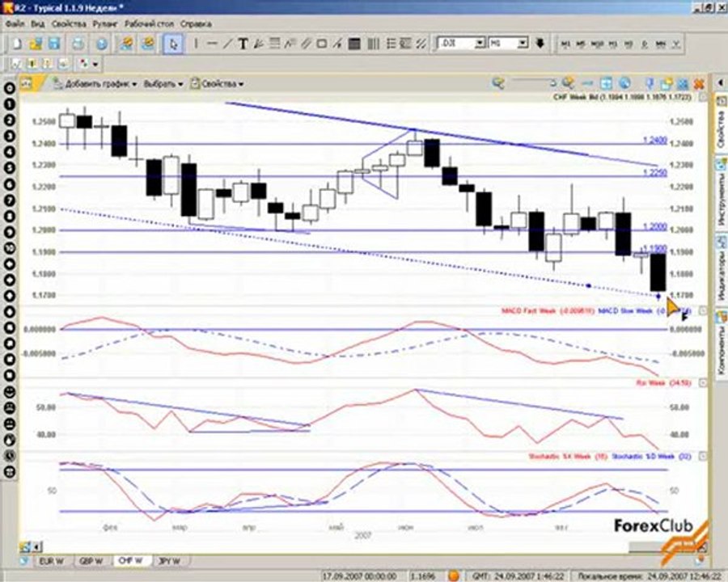Viewport: 728px width, 582px height.
Task: Switch to the JPY W tab
Action: pos(170,561)
